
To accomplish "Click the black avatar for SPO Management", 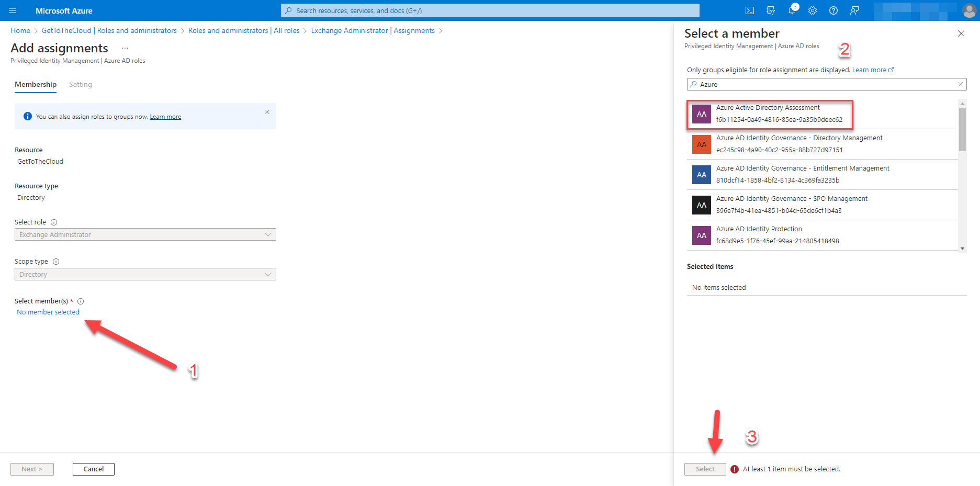I will [702, 205].
